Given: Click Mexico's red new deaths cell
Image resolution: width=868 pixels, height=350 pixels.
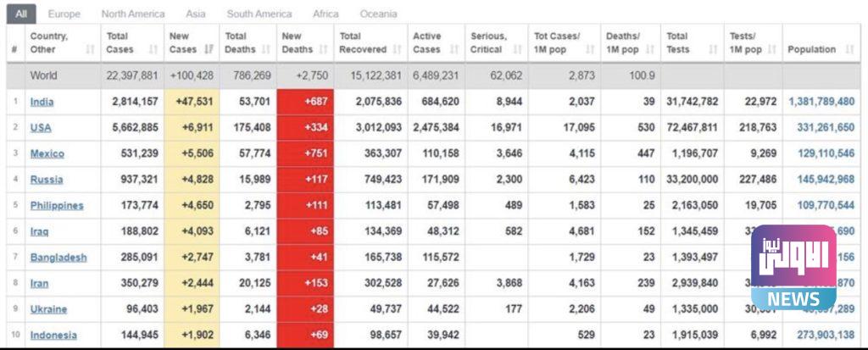Looking at the screenshot, I should [x=305, y=153].
